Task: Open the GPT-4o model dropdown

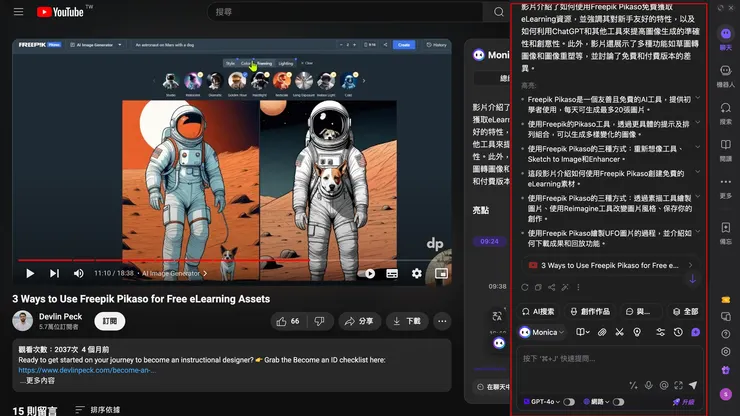Action: [541, 402]
